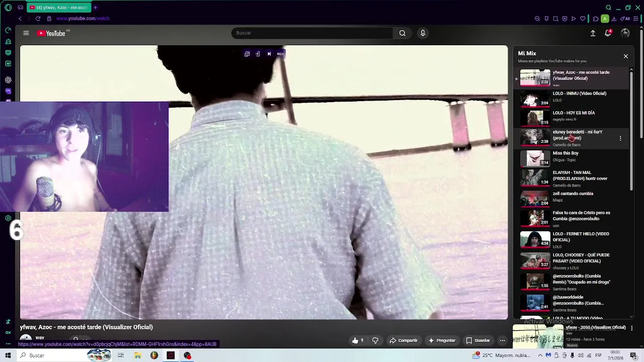Reload the current YouTube page
The image size is (644, 362).
pos(38,19)
